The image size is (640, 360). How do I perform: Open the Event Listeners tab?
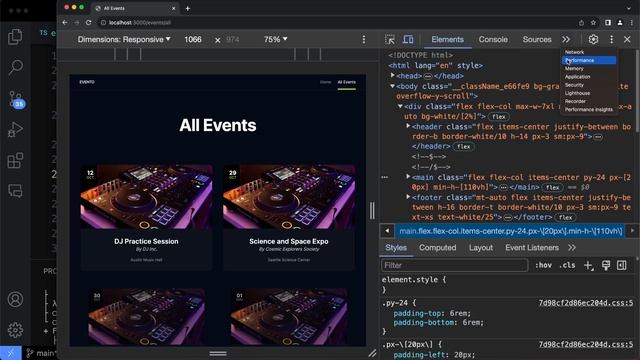tap(532, 248)
